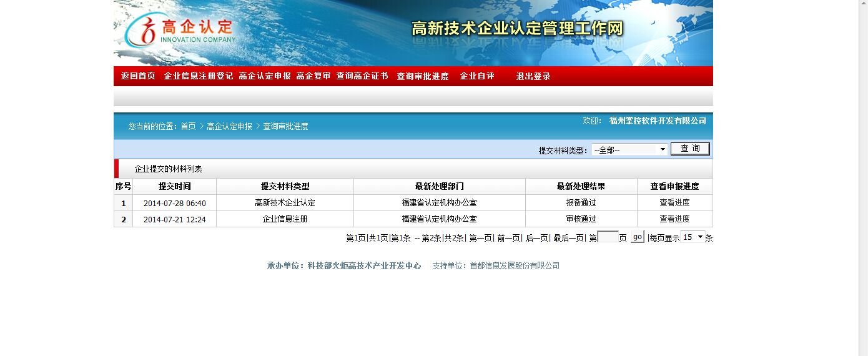This screenshot has height=356, width=868.
Task: Go to 返回首页 in the red navigation bar
Action: (x=138, y=76)
